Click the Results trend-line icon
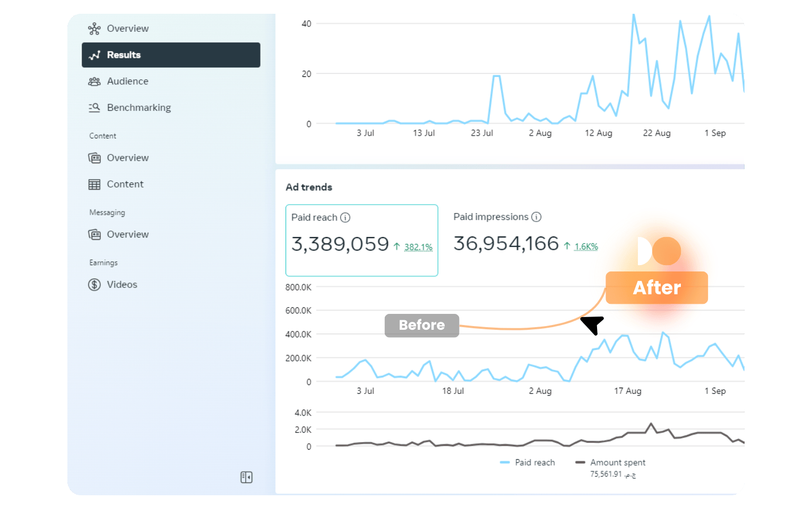This screenshot has height=509, width=812. pyautogui.click(x=94, y=55)
